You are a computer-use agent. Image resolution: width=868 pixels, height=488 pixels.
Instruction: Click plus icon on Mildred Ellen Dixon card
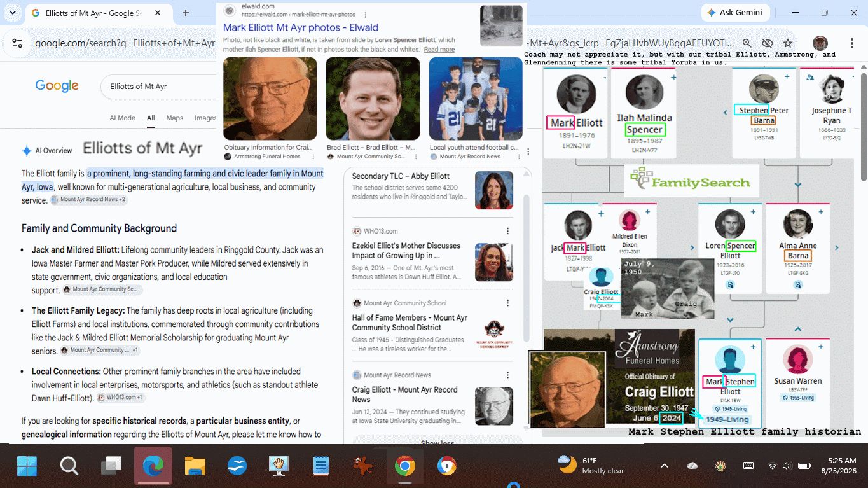[647, 212]
